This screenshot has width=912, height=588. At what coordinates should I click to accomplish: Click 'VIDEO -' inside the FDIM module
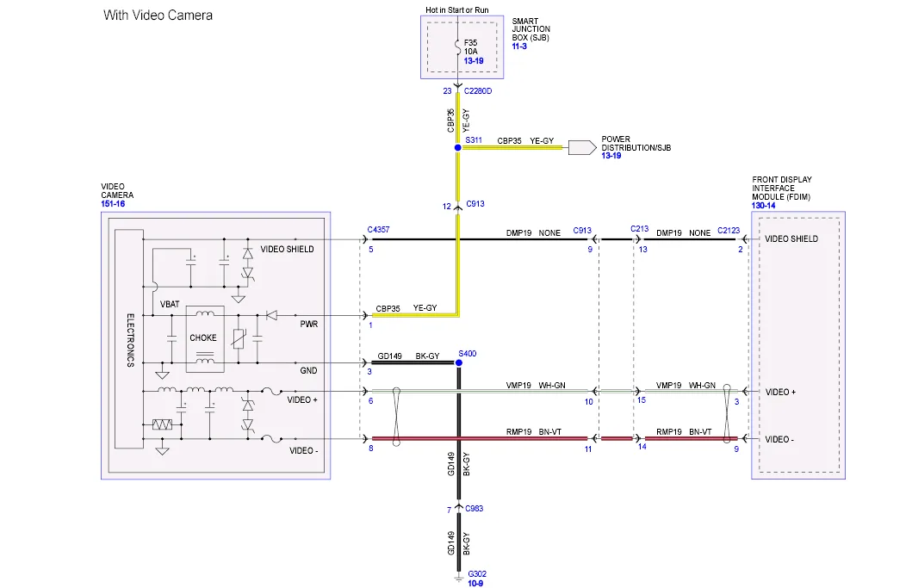[779, 439]
